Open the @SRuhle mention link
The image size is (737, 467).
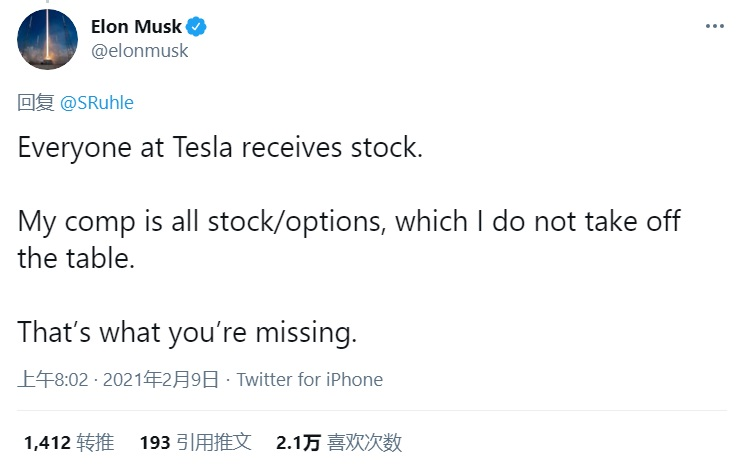click(97, 102)
